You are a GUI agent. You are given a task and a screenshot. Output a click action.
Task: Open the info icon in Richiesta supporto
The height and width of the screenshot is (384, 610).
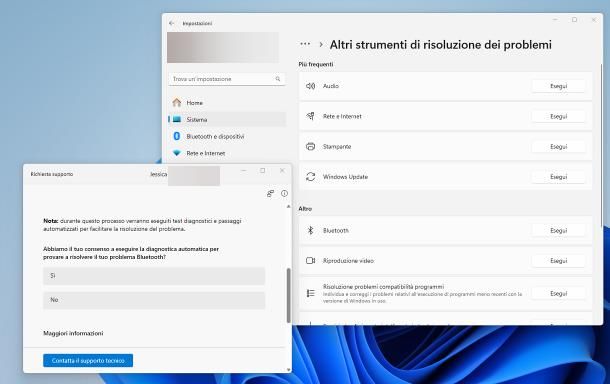[284, 193]
